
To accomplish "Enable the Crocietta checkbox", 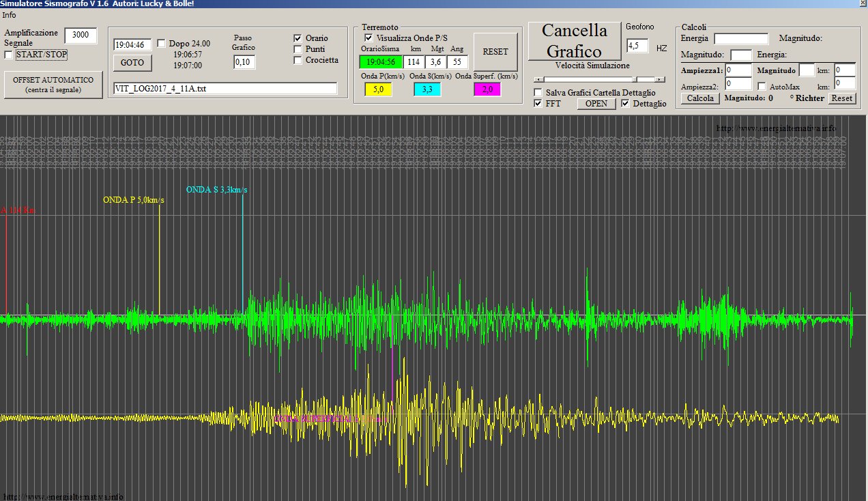I will tap(298, 60).
